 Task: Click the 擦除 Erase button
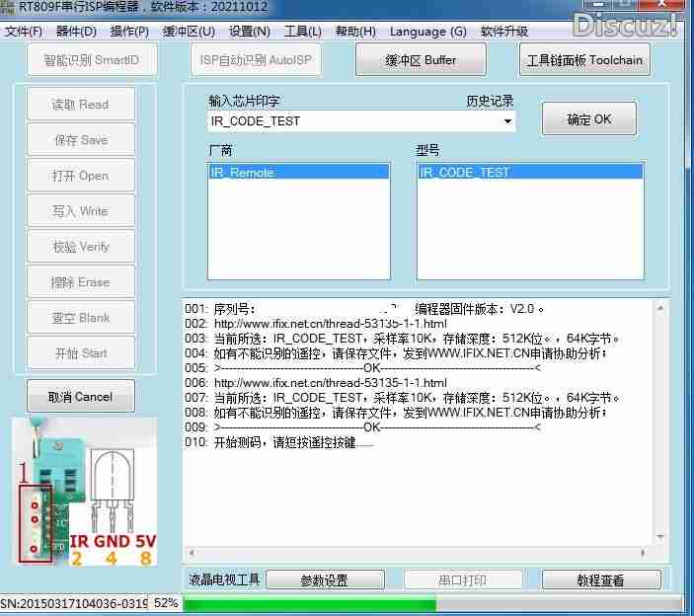[81, 282]
